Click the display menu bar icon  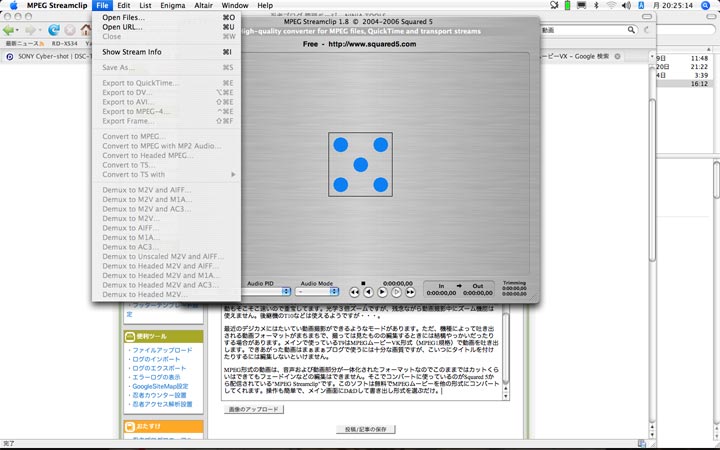pyautogui.click(x=581, y=6)
